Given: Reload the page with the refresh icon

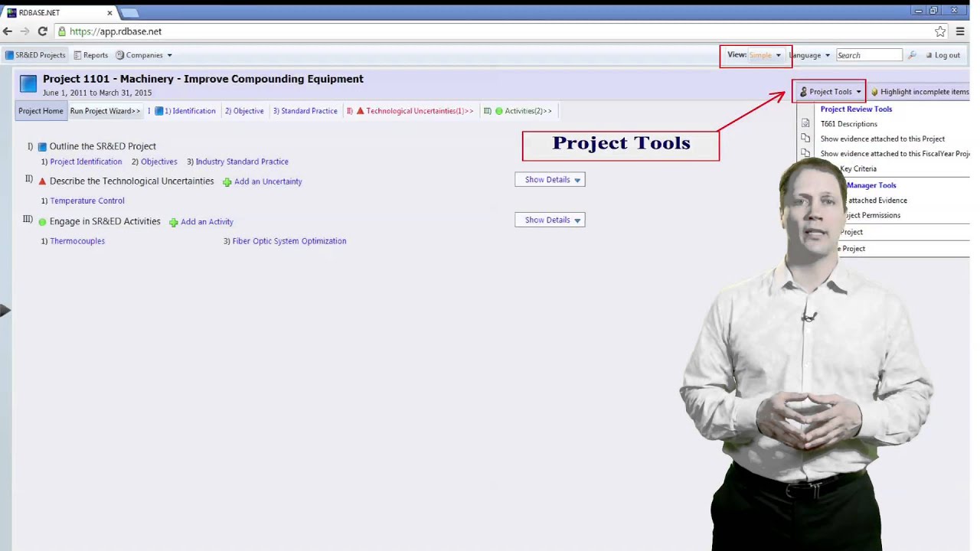Looking at the screenshot, I should [42, 31].
